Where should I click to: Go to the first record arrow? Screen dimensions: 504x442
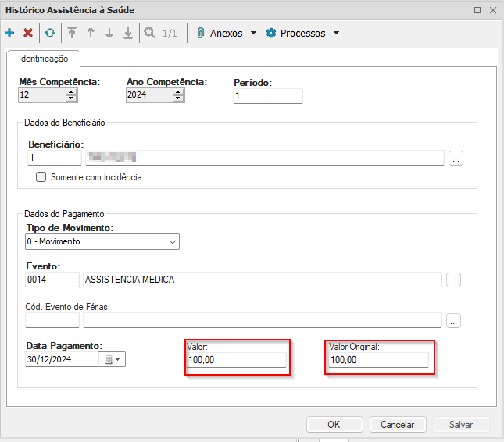(x=72, y=34)
